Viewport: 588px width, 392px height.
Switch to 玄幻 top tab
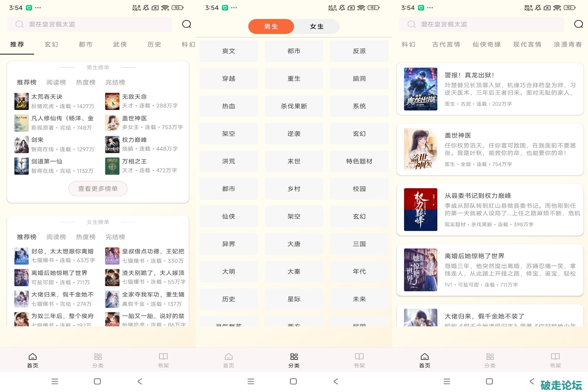(x=51, y=44)
